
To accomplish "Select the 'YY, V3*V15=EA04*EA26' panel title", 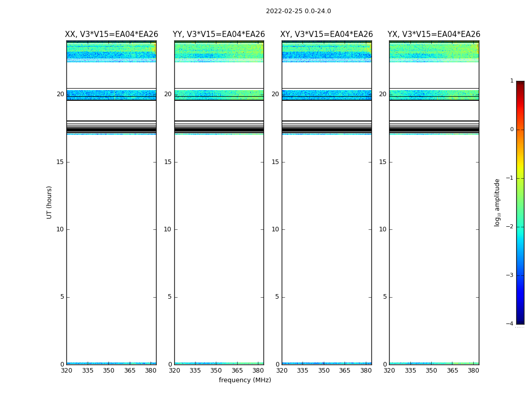I will coord(219,34).
